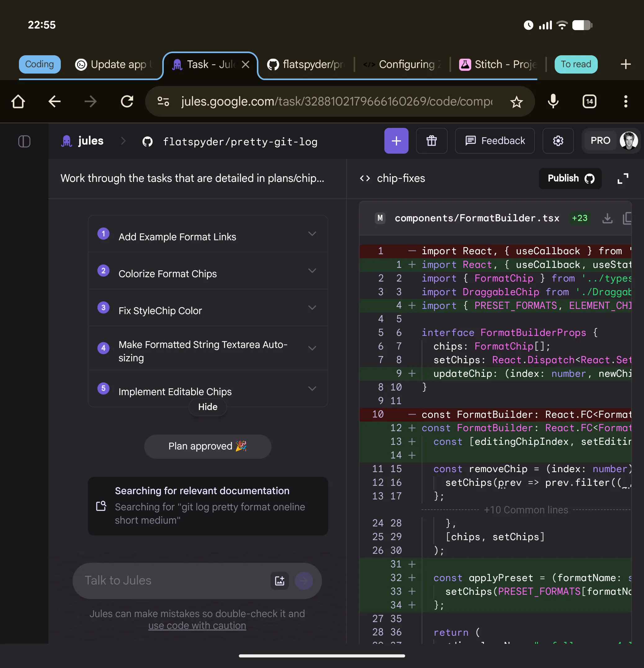Click the purple new task plus button
644x668 pixels.
point(396,141)
